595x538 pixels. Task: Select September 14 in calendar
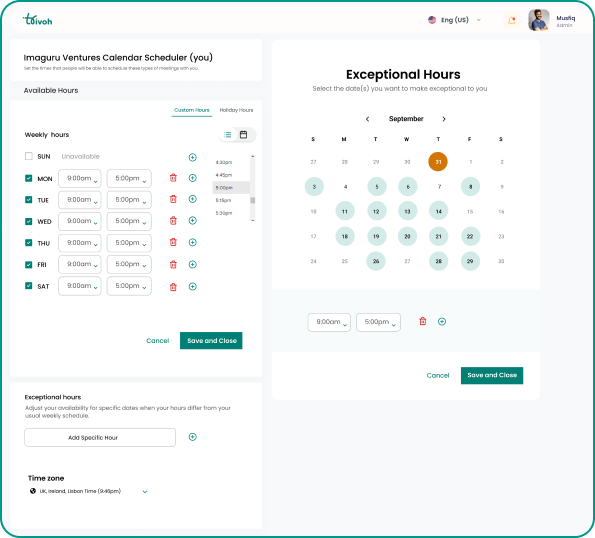click(x=439, y=211)
